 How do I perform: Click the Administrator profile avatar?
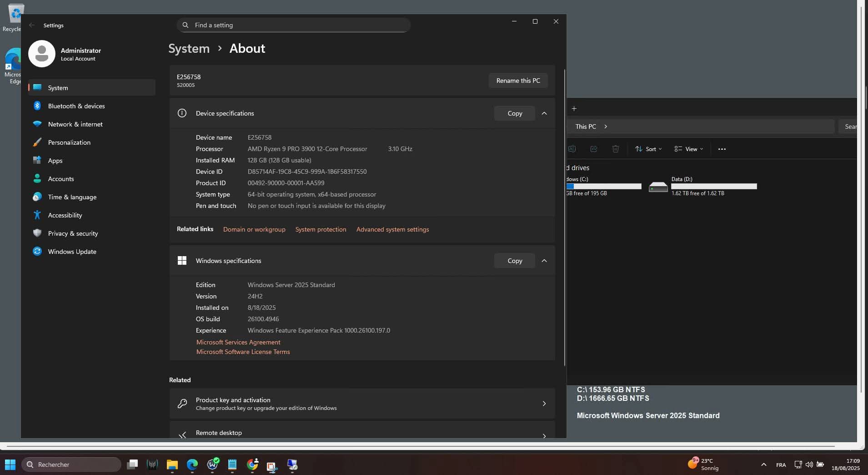42,54
